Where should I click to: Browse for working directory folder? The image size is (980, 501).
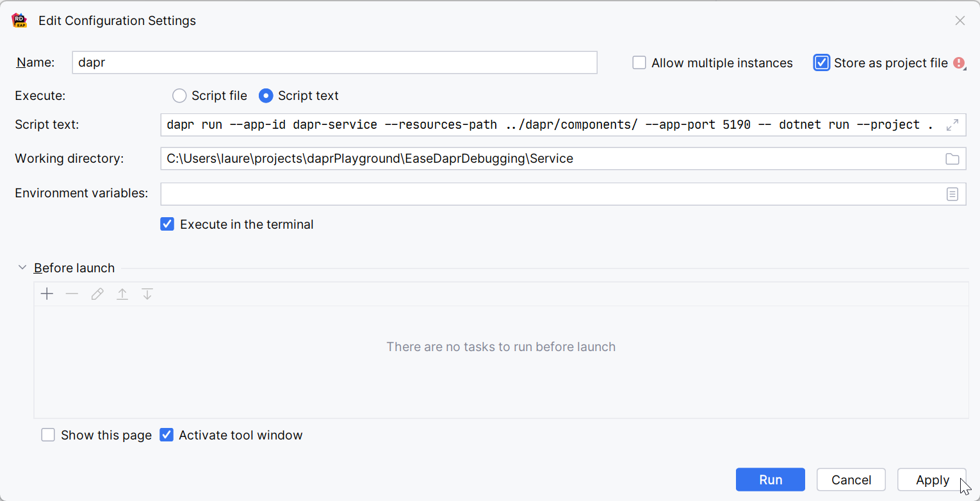(952, 159)
